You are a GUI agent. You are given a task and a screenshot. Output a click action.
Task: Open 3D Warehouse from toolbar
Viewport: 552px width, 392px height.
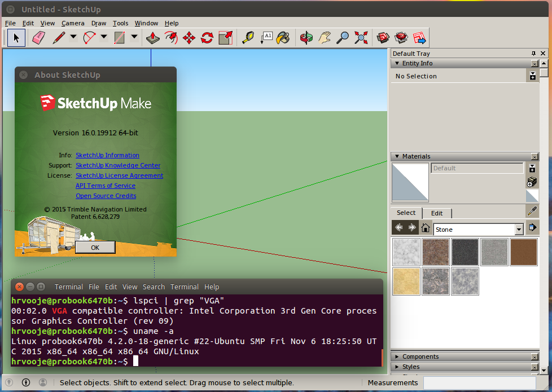coord(383,38)
